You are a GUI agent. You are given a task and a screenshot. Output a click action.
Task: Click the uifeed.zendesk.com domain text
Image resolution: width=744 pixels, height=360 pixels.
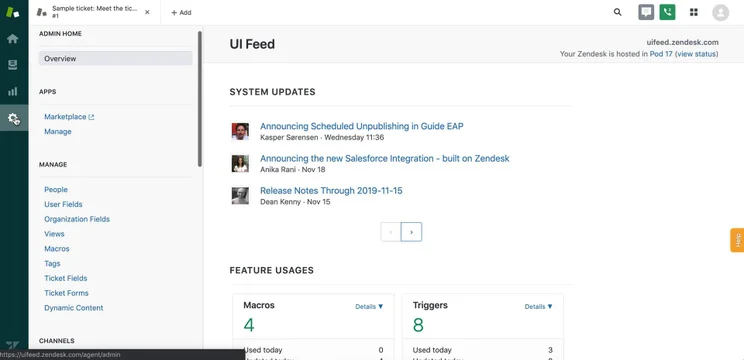click(x=682, y=42)
